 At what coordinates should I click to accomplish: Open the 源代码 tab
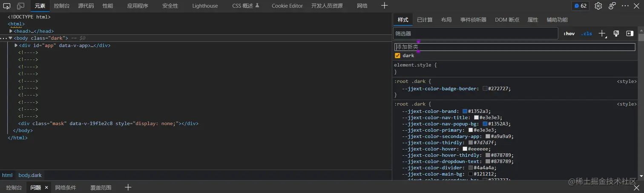coord(86,6)
